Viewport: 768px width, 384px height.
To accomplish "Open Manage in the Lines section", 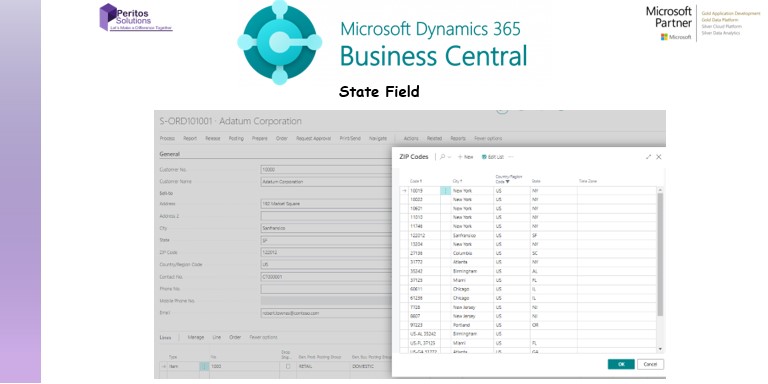I will point(196,337).
